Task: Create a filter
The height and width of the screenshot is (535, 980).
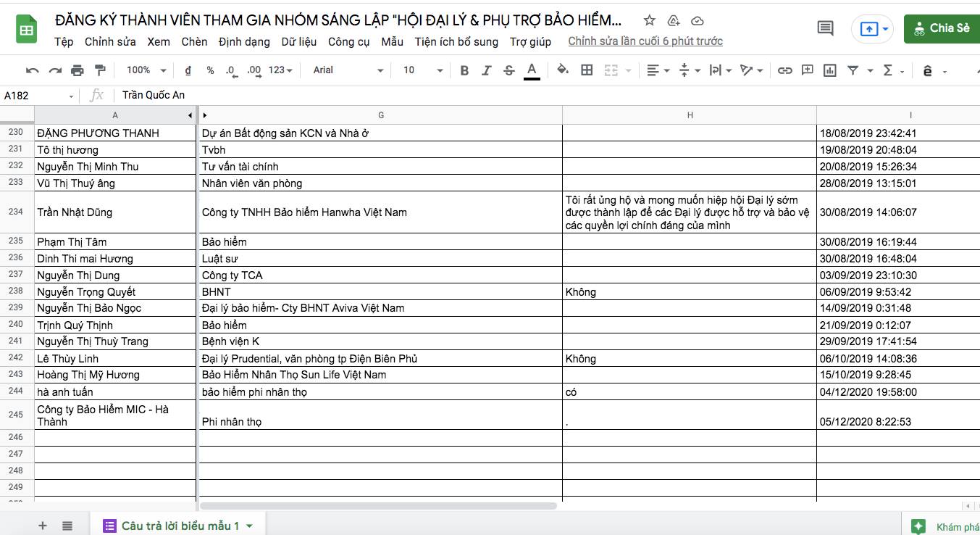Action: [x=853, y=70]
